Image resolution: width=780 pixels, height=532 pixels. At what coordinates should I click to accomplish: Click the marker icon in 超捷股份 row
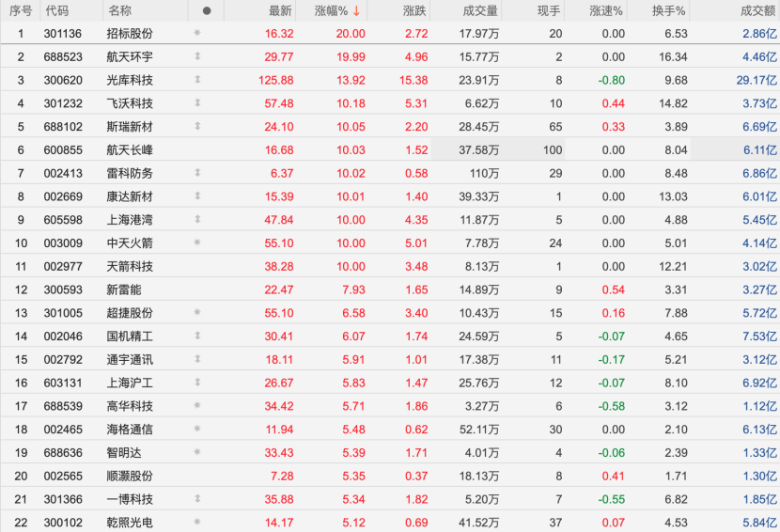coord(197,313)
